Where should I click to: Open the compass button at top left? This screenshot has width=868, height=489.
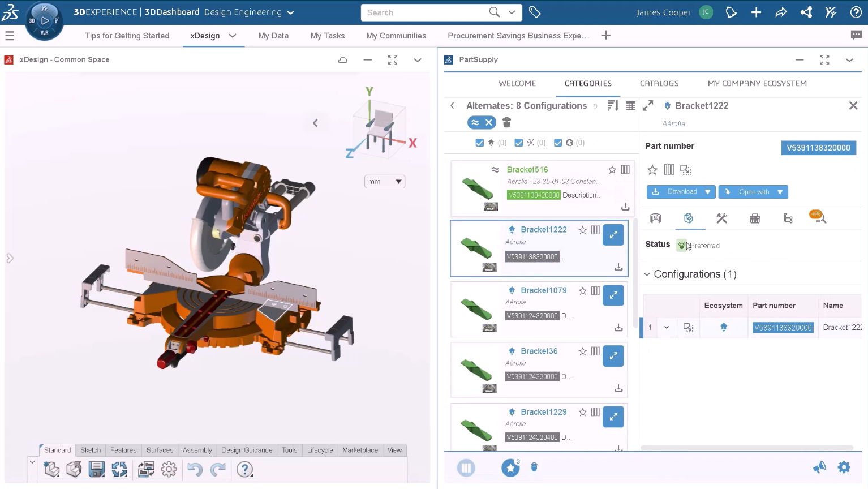click(44, 21)
